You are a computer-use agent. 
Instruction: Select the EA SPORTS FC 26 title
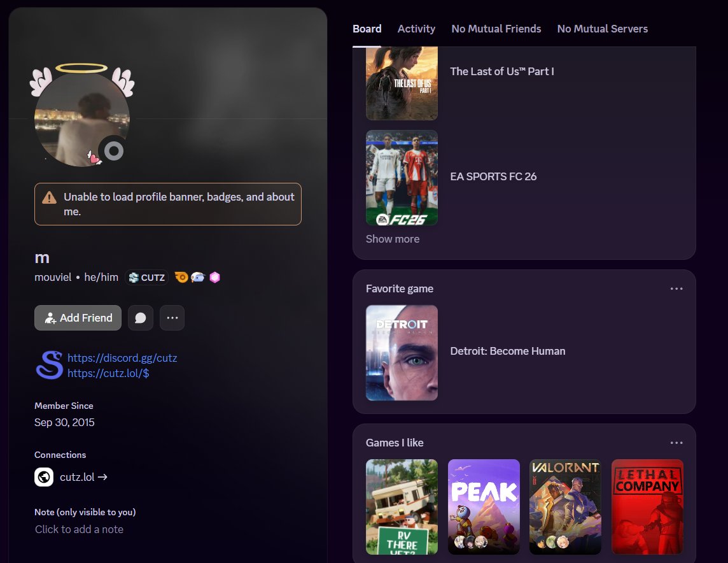click(493, 176)
